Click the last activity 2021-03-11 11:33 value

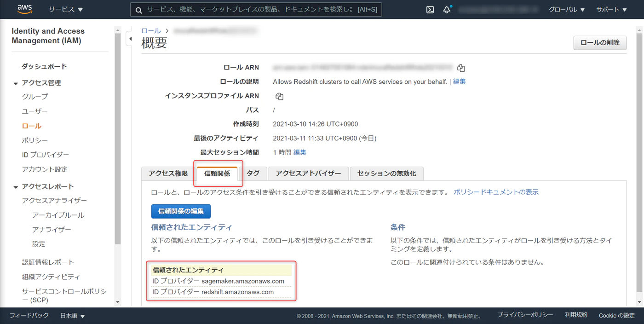pyautogui.click(x=325, y=139)
